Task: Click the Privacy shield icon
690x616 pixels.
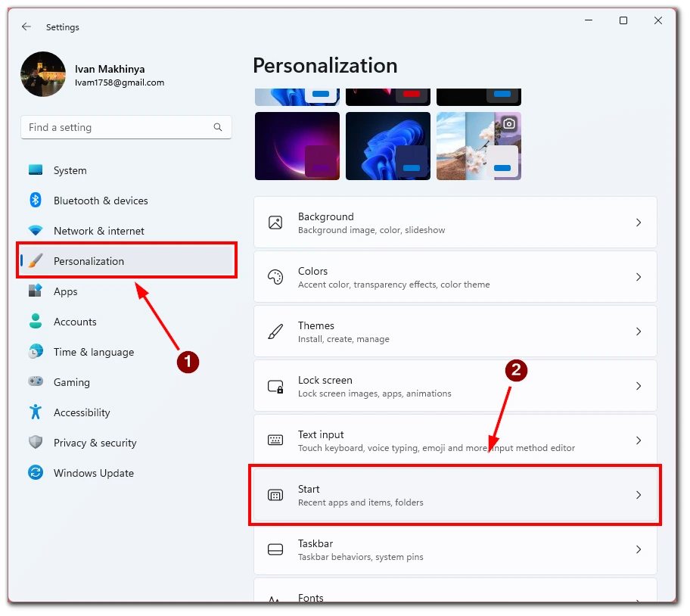Action: tap(36, 442)
